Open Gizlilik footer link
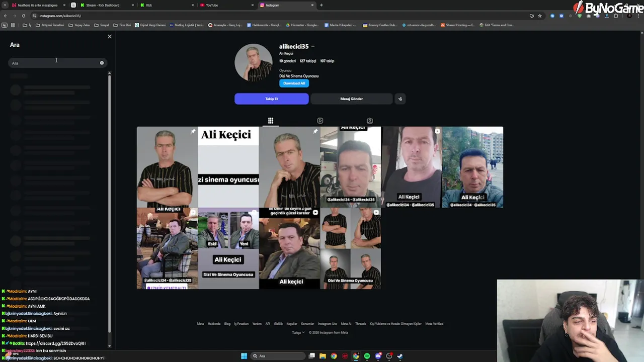The image size is (644, 362). 278,324
